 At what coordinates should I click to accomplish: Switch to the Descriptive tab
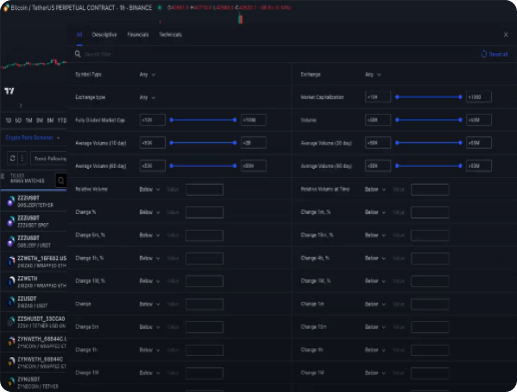coord(104,35)
